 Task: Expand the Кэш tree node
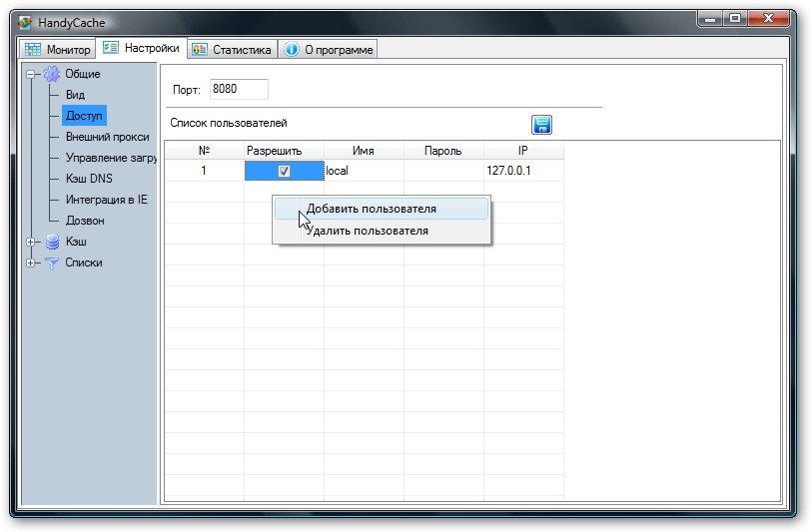tap(32, 242)
